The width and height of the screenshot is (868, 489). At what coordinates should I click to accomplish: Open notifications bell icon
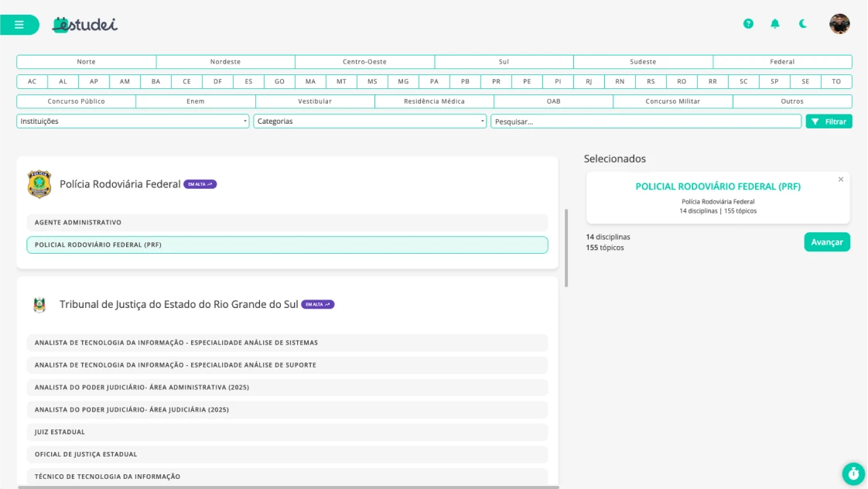click(775, 24)
